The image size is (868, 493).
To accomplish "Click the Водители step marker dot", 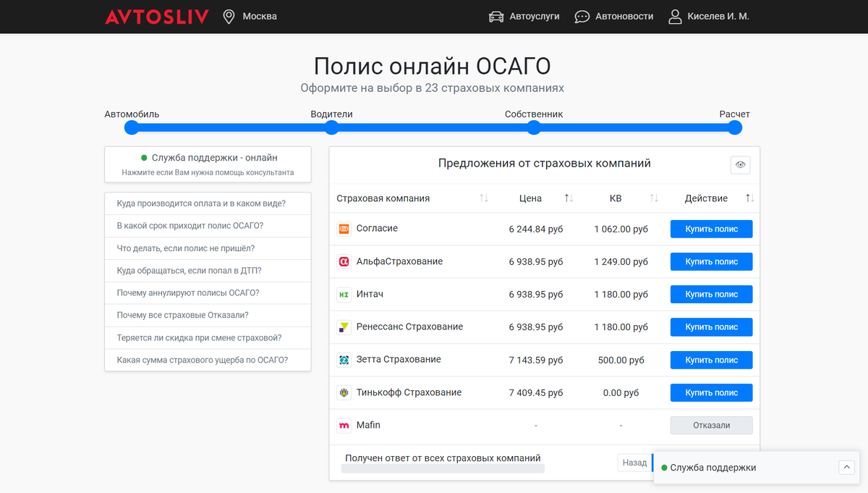I will 331,127.
